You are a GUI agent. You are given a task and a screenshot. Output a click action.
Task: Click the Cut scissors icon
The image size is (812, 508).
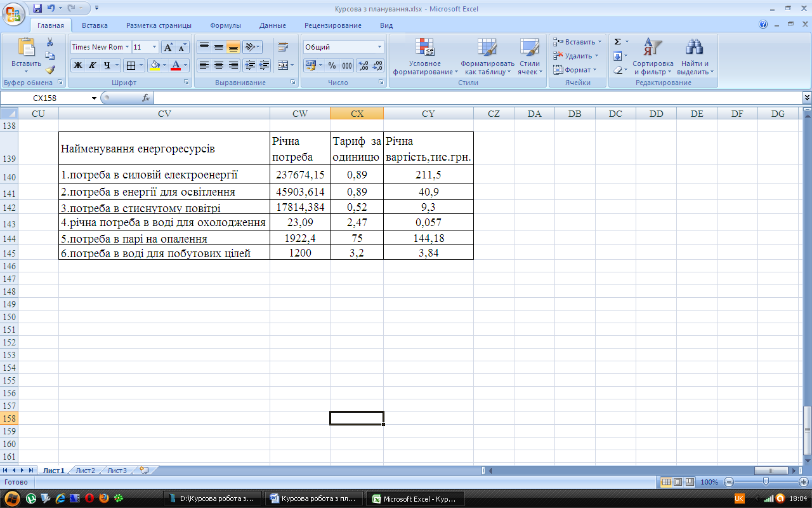(49, 42)
